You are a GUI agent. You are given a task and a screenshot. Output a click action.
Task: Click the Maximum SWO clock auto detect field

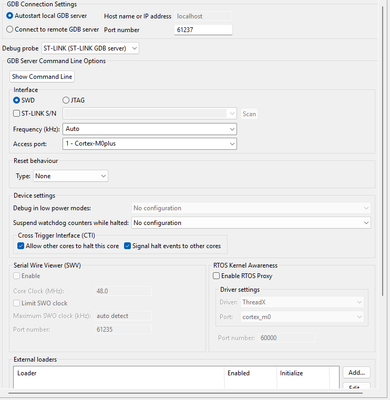(x=123, y=316)
